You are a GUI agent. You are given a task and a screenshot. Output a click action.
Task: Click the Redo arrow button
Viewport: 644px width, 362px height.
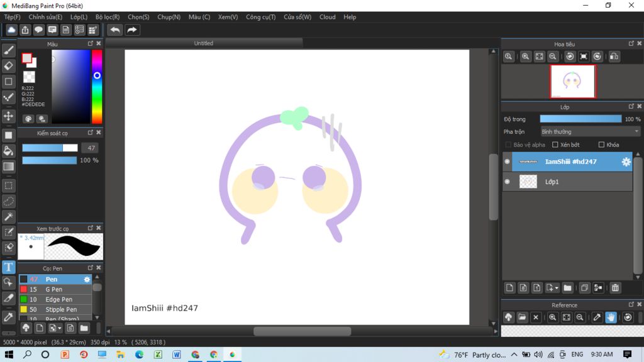coord(132,30)
